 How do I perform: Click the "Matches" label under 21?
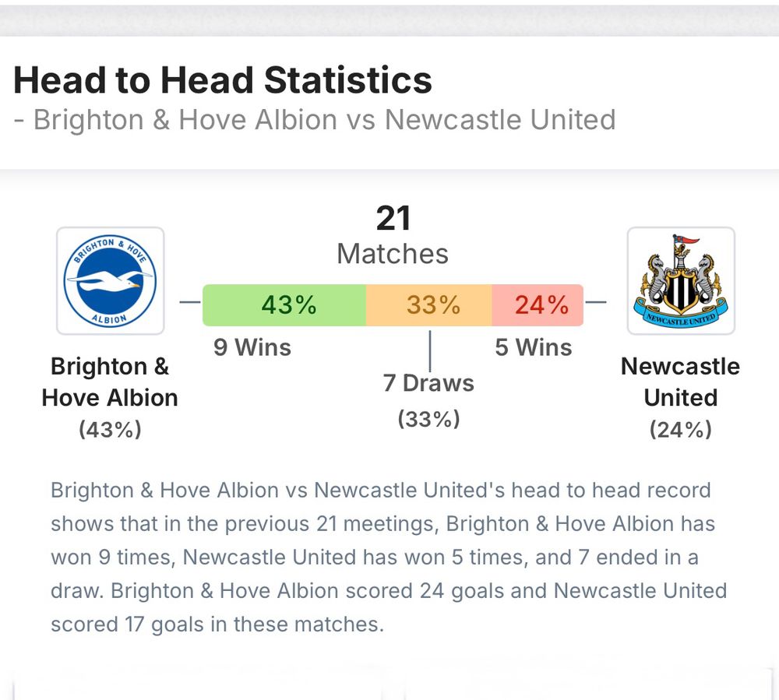393,254
